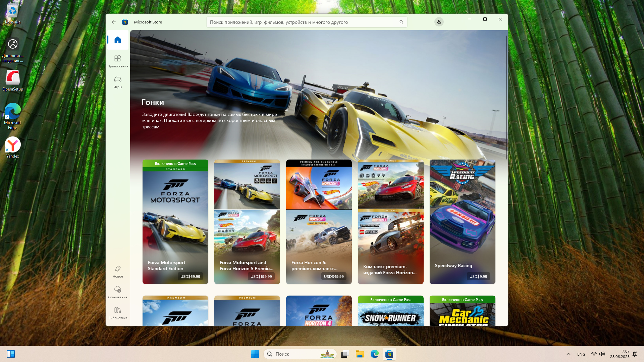Click the USD$9.99 price on Speedway Racing

pyautogui.click(x=478, y=277)
